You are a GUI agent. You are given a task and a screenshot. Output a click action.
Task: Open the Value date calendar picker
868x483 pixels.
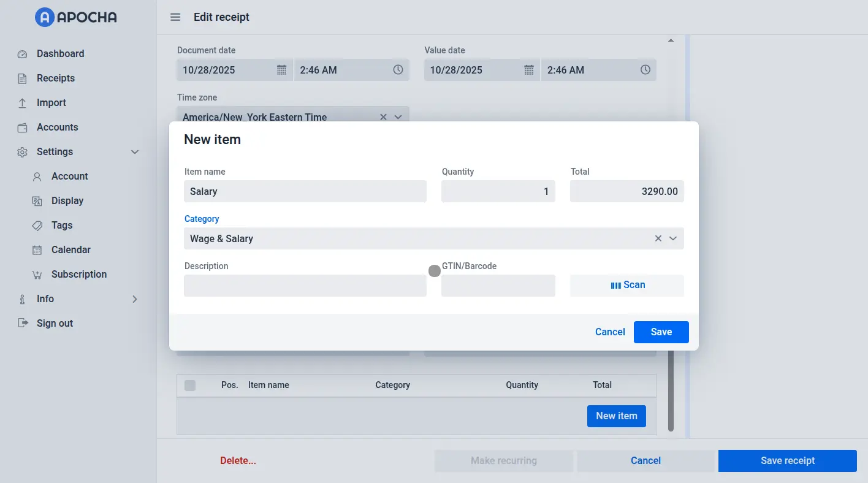(x=529, y=70)
